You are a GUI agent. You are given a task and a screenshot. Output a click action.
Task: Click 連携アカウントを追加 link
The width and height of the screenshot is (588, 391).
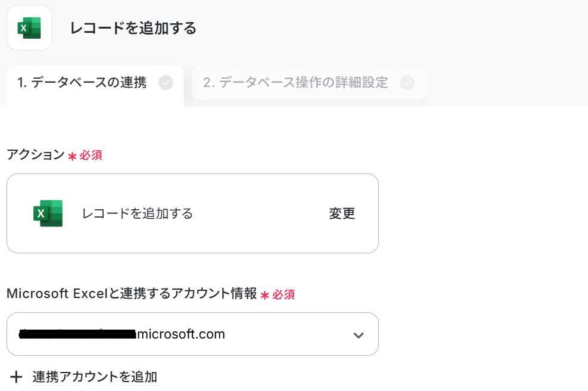tap(95, 377)
